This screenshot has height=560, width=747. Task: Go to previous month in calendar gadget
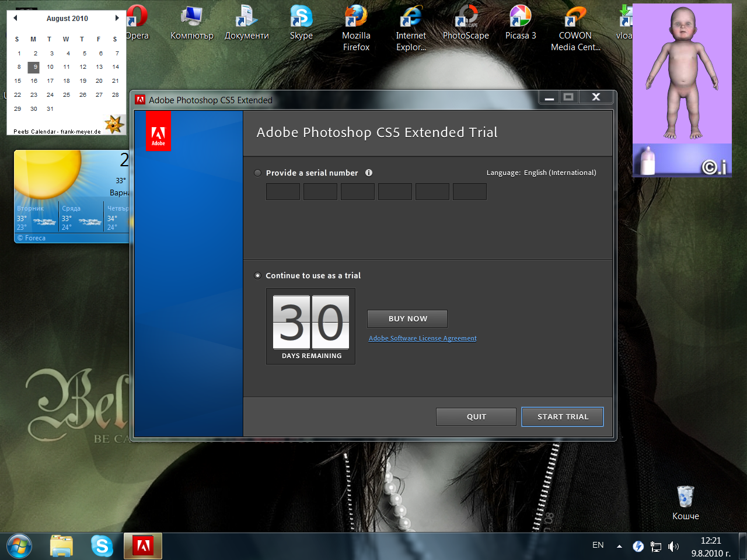[x=15, y=18]
